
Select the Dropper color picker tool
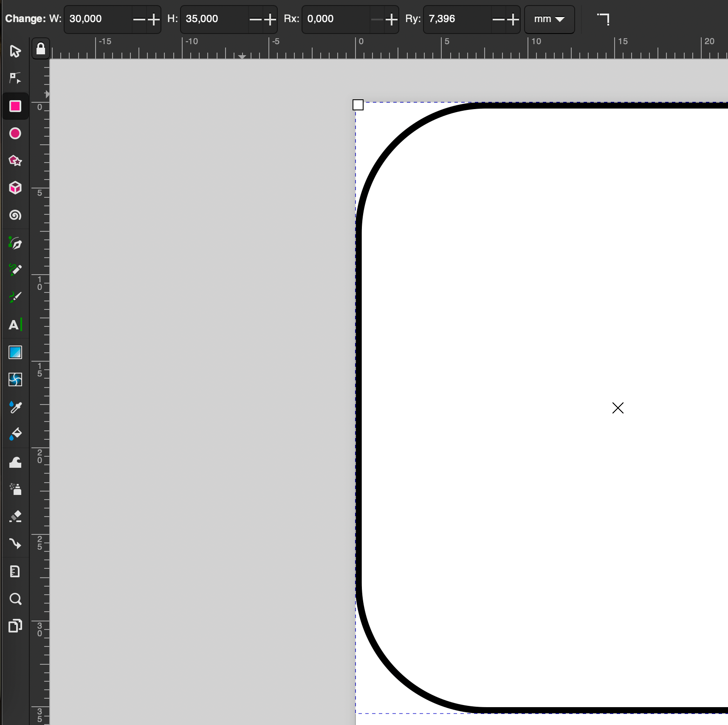(15, 407)
